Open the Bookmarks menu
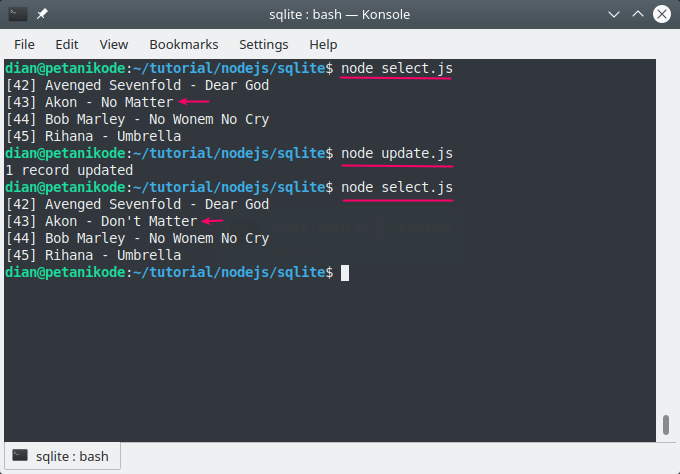This screenshot has height=474, width=680. click(184, 44)
